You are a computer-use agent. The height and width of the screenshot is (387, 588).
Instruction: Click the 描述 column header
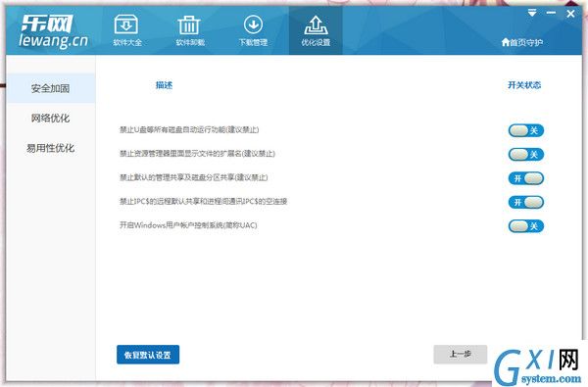pos(164,85)
